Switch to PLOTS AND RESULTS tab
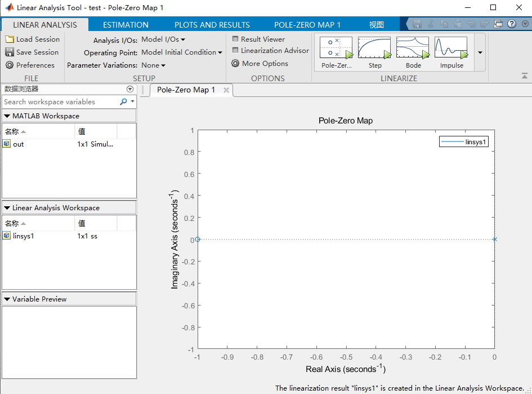Image resolution: width=532 pixels, height=394 pixels. (x=212, y=25)
